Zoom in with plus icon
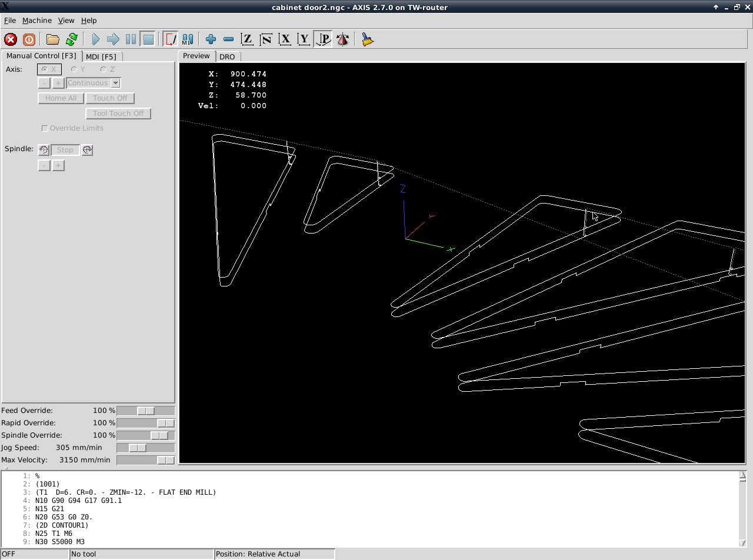The width and height of the screenshot is (753, 560). click(211, 39)
